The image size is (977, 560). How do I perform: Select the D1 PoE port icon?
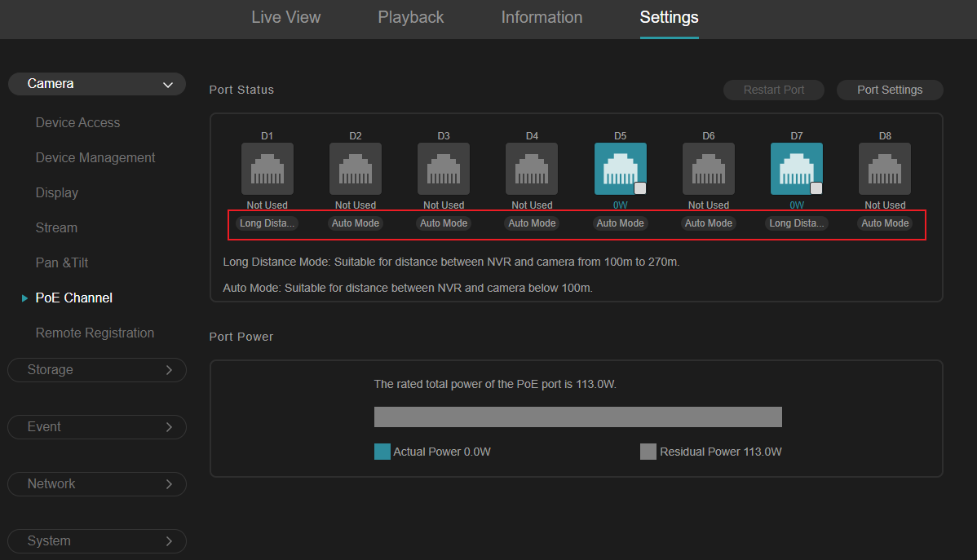point(267,169)
